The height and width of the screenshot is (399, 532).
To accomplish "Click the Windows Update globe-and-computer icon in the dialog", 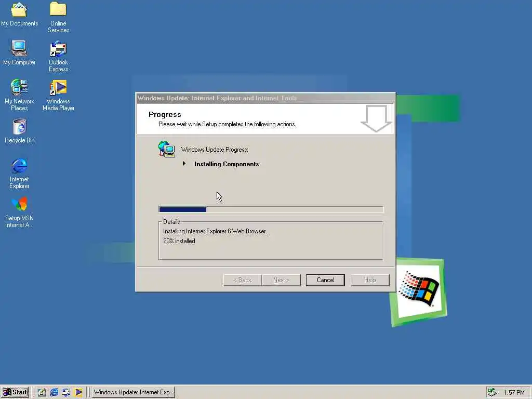I will (167, 149).
